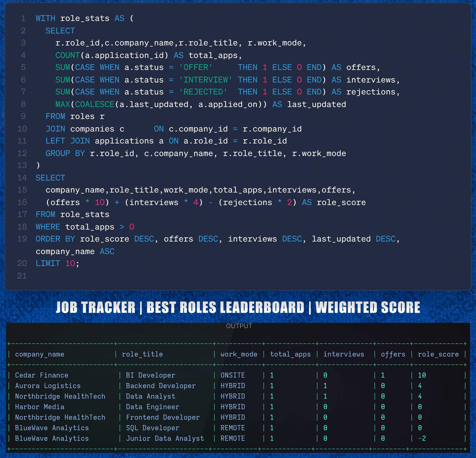Click the 'BI Developer' cell
Screen dimensions: 476x458
coord(150,375)
